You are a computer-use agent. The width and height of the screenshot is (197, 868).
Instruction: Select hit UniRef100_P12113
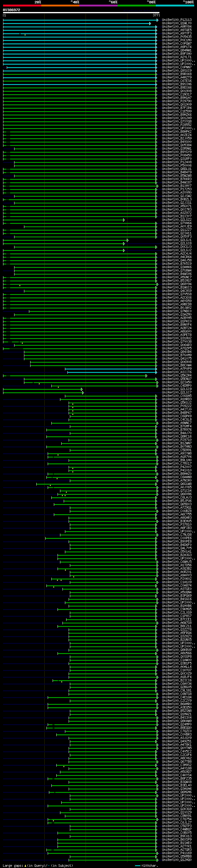pyautogui.click(x=177, y=20)
